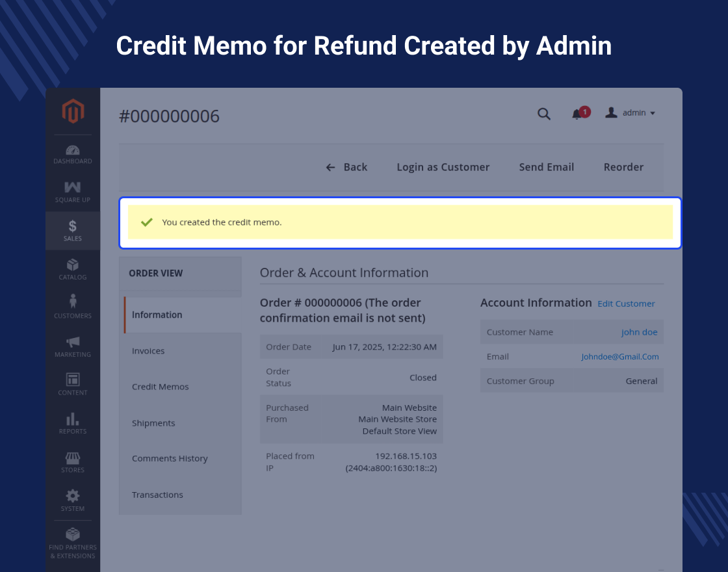Screen dimensions: 728x572
Task: Click the search magnifier icon
Action: click(x=544, y=114)
